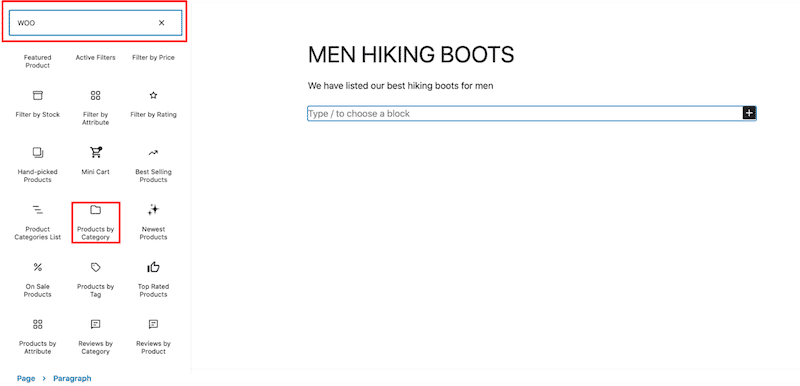The image size is (800, 386).
Task: Click the MEN HIKING BOOTS page title
Action: (411, 55)
